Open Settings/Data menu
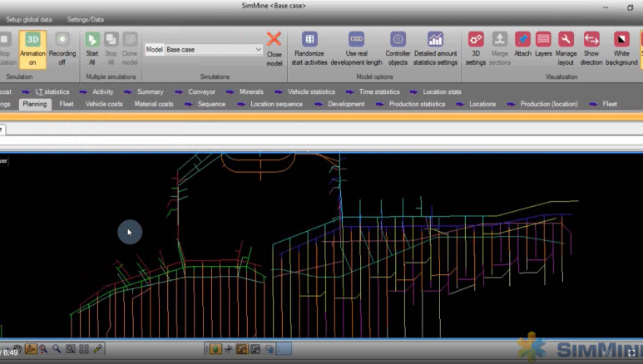Viewport: 643px width, 364px height. (86, 19)
